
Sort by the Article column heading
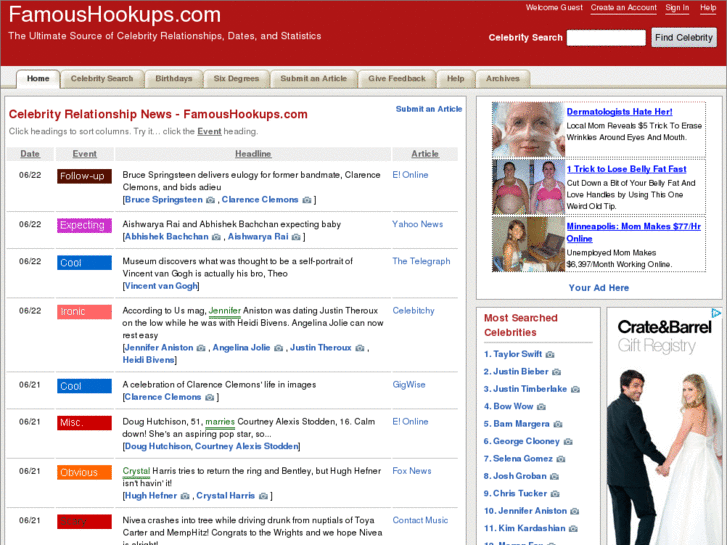click(425, 154)
